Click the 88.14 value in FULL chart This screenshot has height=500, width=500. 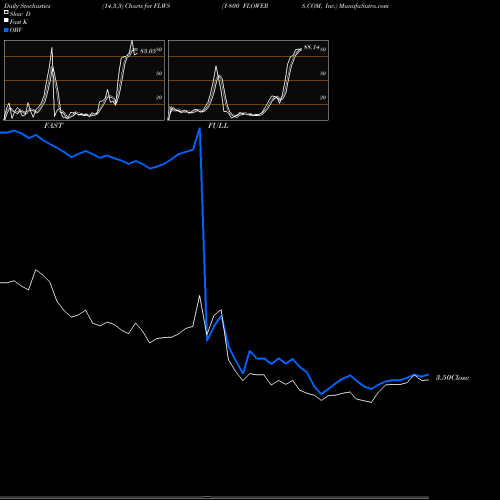click(x=312, y=47)
